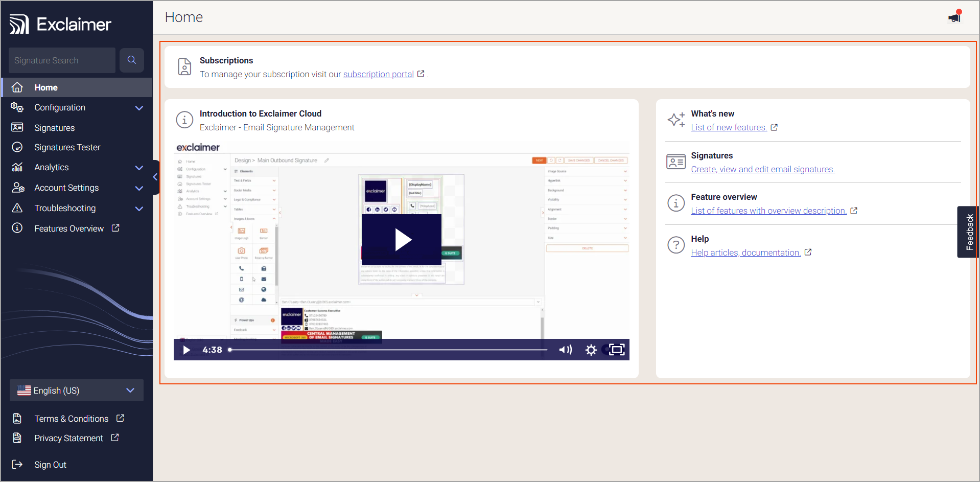Open the video quality settings gear
This screenshot has height=482, width=980.
click(x=591, y=350)
